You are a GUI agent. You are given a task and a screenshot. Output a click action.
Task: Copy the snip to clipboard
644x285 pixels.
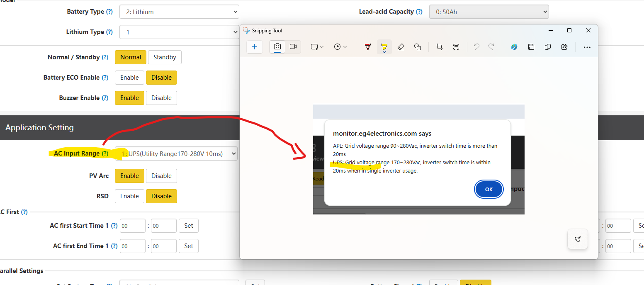(548, 47)
